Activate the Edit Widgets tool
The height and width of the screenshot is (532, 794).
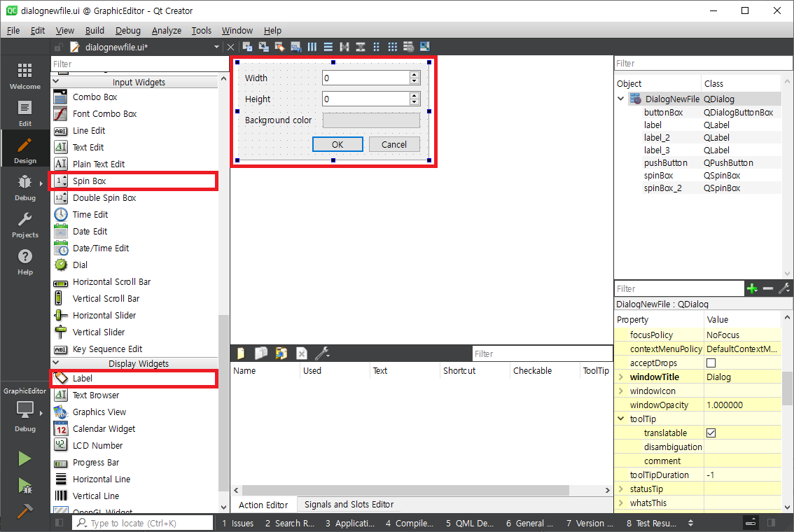[248, 47]
